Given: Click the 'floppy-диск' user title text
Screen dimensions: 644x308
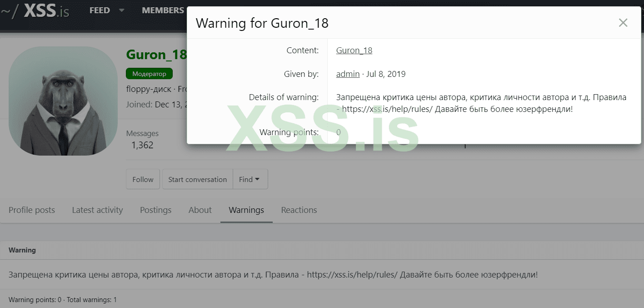Looking at the screenshot, I should [149, 89].
